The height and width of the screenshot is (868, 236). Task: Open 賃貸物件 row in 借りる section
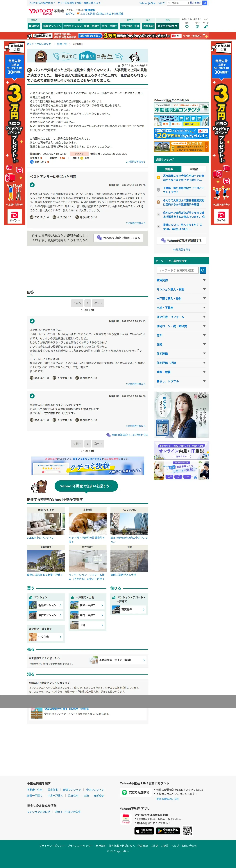pyautogui.click(x=129, y=609)
